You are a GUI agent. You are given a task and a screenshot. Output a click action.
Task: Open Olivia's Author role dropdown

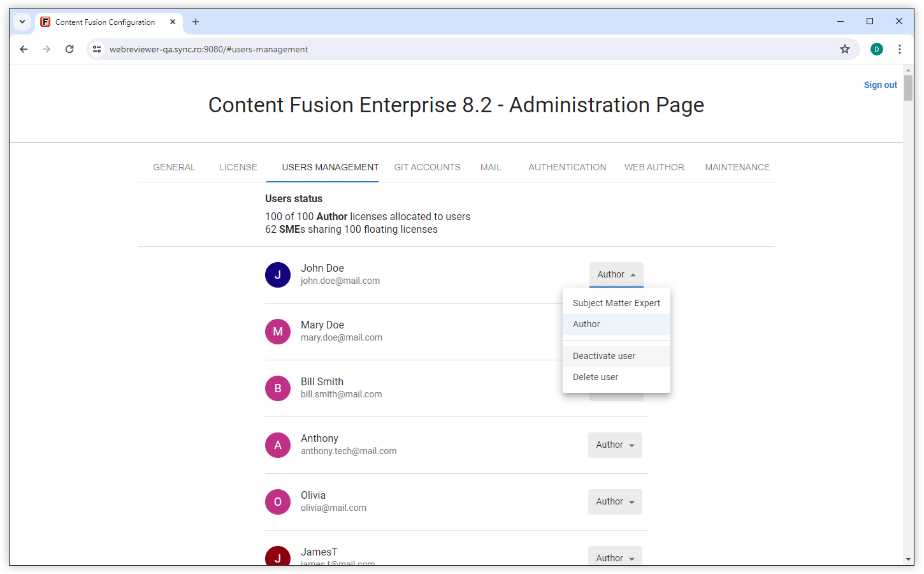point(615,502)
